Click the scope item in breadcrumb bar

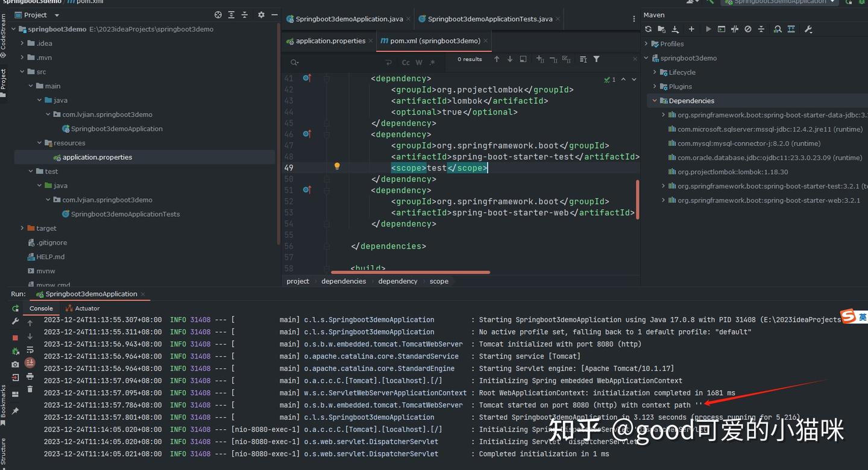click(x=439, y=281)
